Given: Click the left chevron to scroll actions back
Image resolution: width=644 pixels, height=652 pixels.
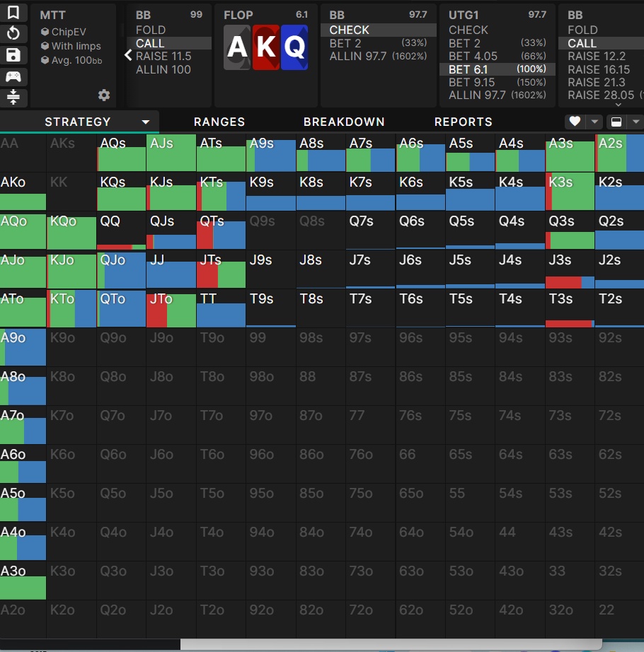Looking at the screenshot, I should 128,54.
